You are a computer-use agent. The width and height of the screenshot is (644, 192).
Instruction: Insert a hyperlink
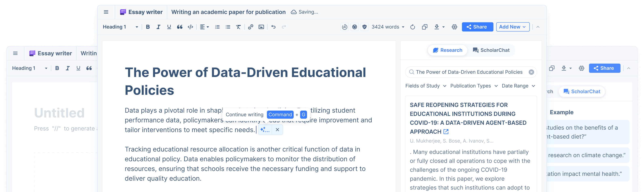pyautogui.click(x=251, y=27)
